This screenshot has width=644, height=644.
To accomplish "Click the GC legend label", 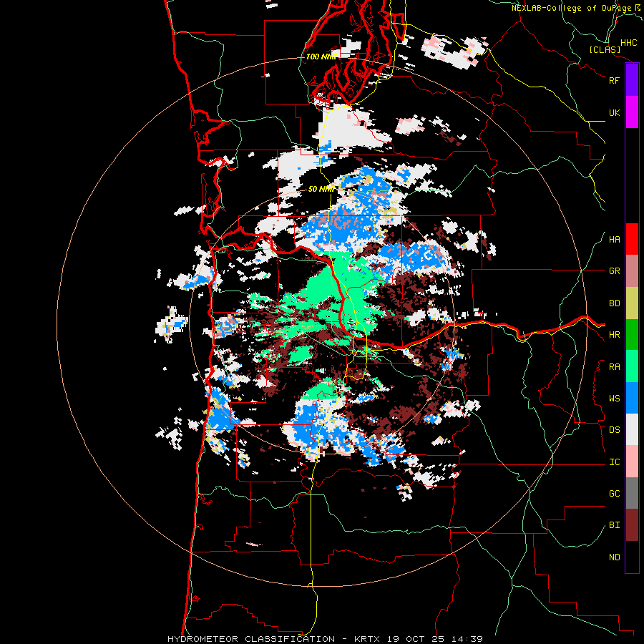I will 614,494.
